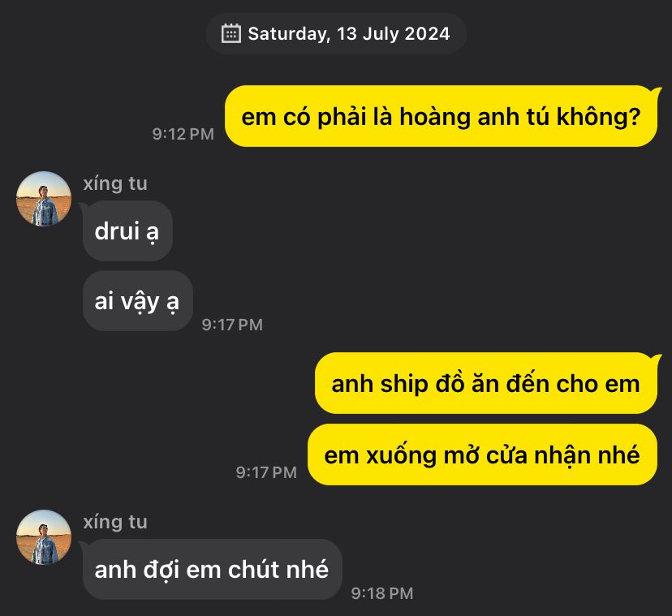Image resolution: width=672 pixels, height=616 pixels.
Task: Select the "anh ship đồ ăn đến cho em" bubble
Action: pyautogui.click(x=486, y=383)
